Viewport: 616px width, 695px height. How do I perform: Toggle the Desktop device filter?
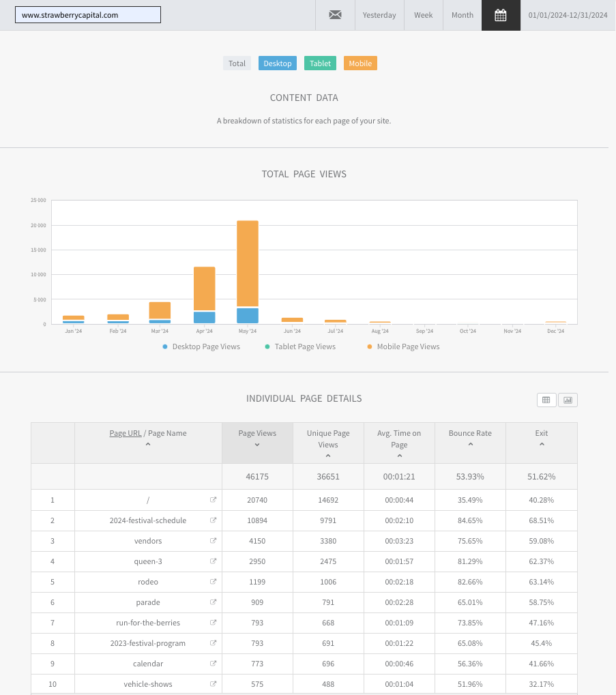(x=278, y=63)
